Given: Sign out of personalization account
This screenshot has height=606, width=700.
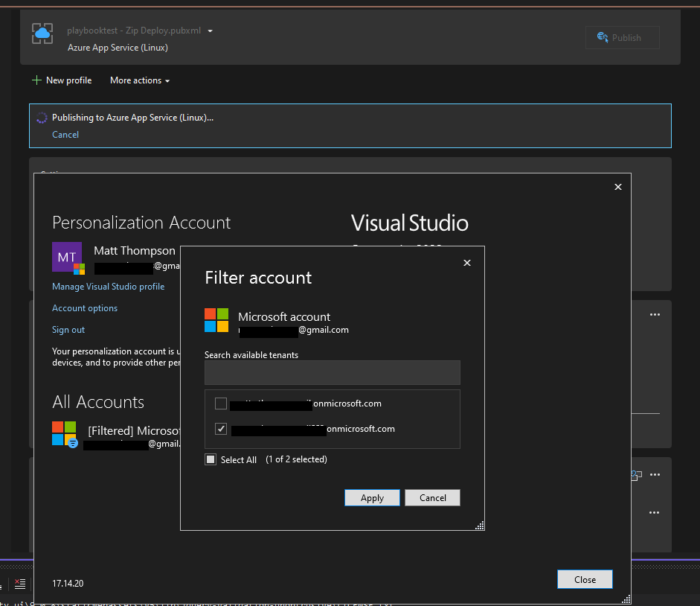Looking at the screenshot, I should pyautogui.click(x=68, y=329).
